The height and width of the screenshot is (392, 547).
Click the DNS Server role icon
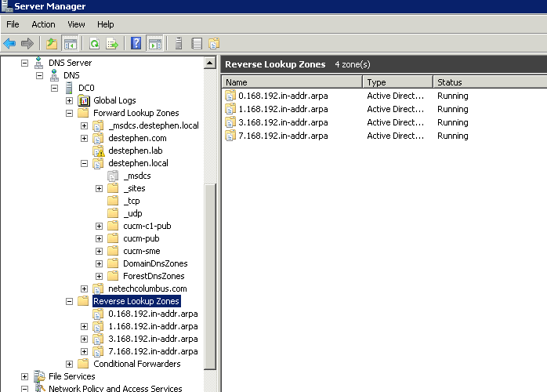(38, 63)
